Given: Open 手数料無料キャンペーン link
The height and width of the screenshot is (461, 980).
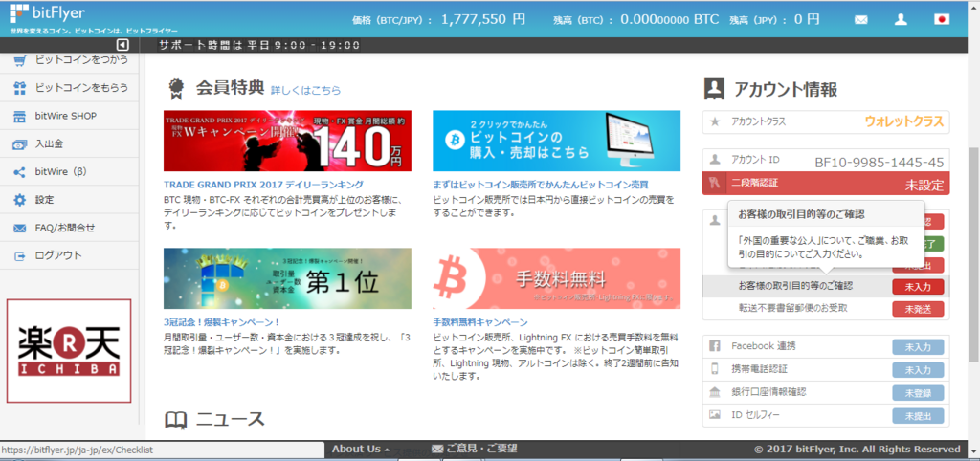Looking at the screenshot, I should [x=480, y=322].
